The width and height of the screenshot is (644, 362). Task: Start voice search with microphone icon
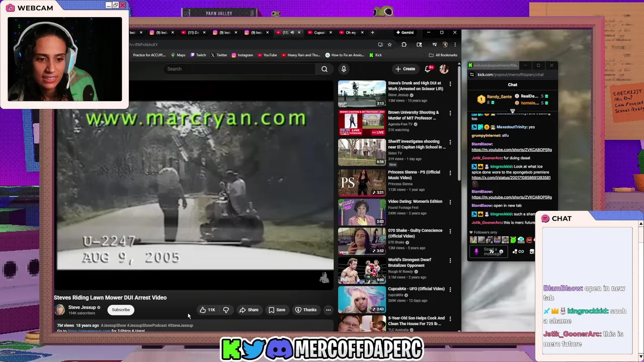click(x=344, y=69)
